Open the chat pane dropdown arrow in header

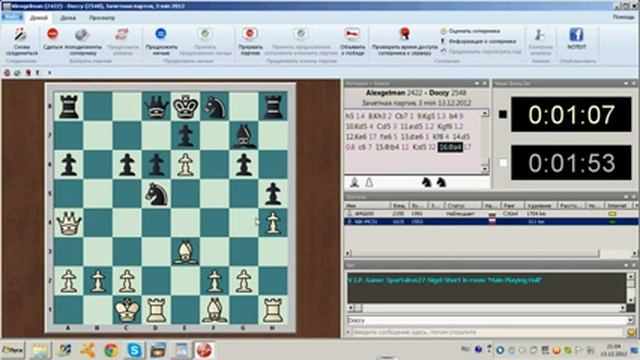pyautogui.click(x=626, y=265)
